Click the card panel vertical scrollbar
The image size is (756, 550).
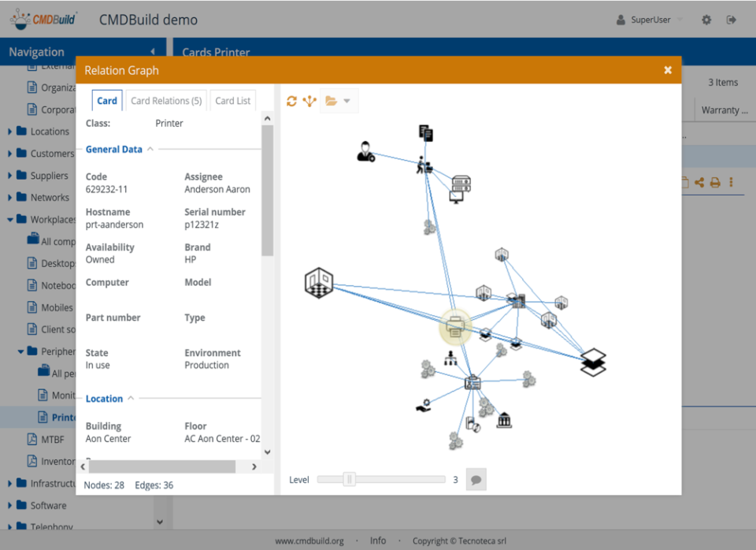[x=268, y=190]
